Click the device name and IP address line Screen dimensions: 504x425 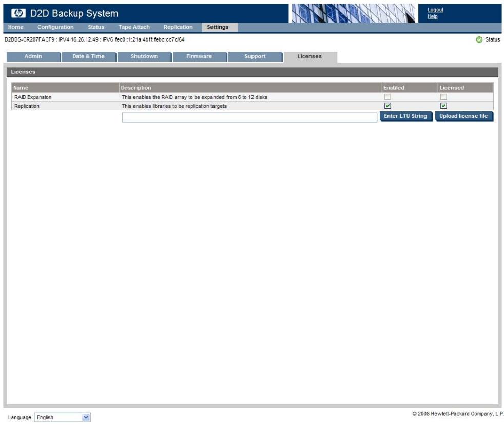pyautogui.click(x=94, y=39)
